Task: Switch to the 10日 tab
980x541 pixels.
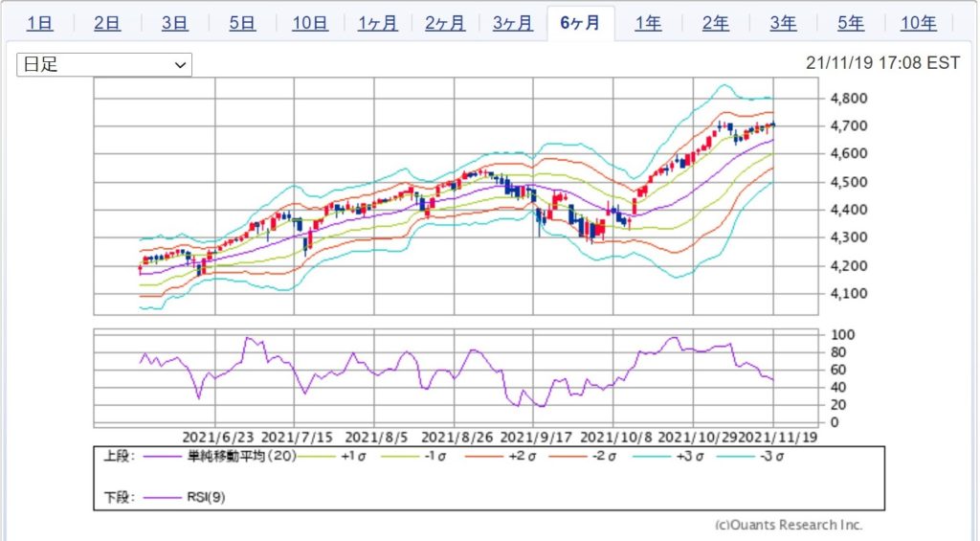Action: pyautogui.click(x=309, y=24)
